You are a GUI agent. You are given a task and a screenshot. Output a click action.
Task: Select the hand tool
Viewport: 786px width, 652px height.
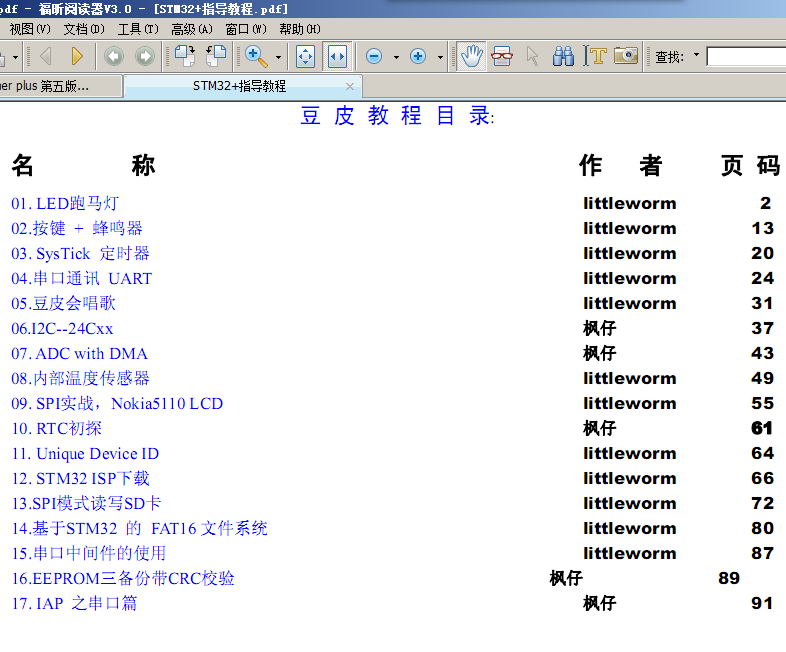(x=471, y=56)
